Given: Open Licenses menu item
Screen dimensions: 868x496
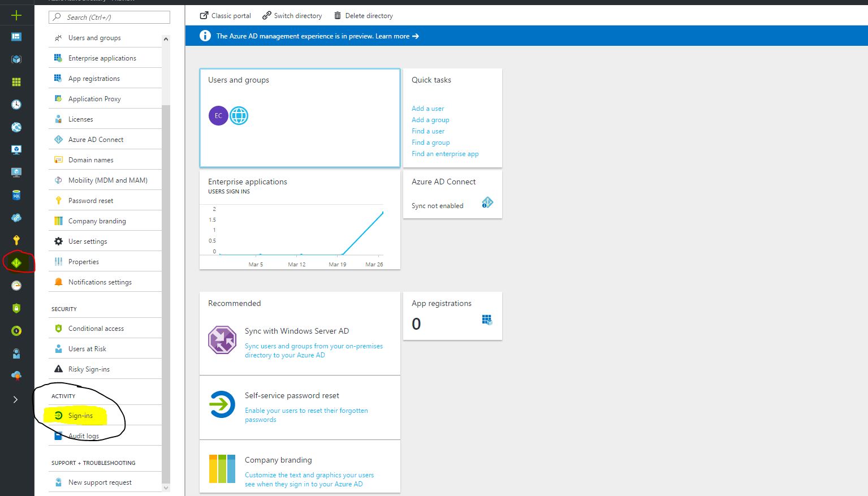Looking at the screenshot, I should pyautogui.click(x=105, y=119).
